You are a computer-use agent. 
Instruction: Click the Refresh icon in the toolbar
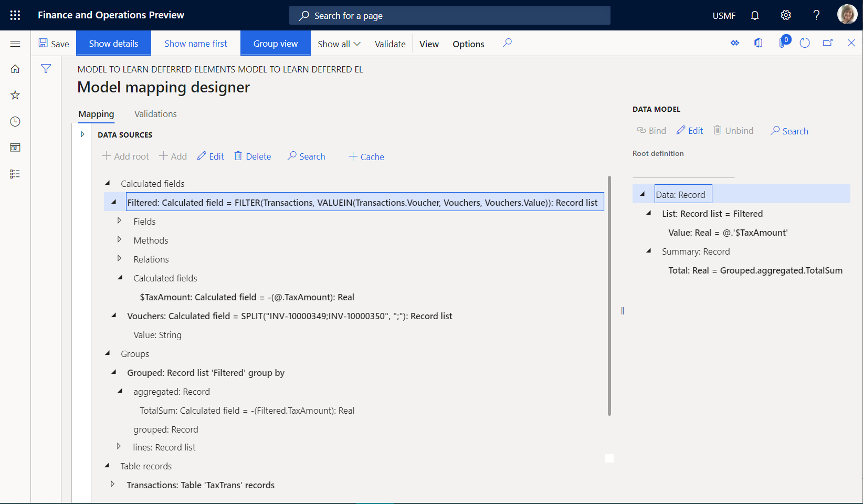tap(805, 43)
